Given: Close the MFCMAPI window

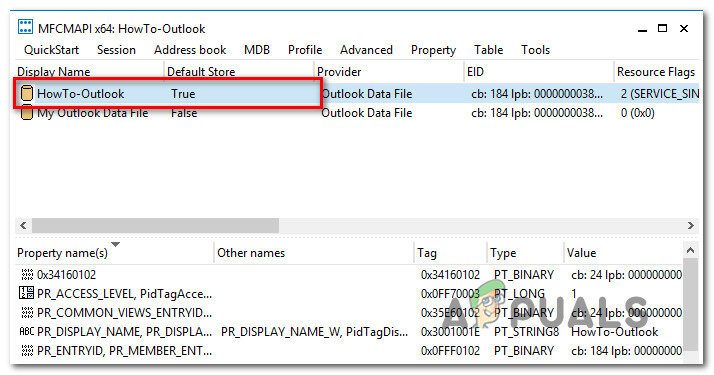Looking at the screenshot, I should click(x=683, y=28).
